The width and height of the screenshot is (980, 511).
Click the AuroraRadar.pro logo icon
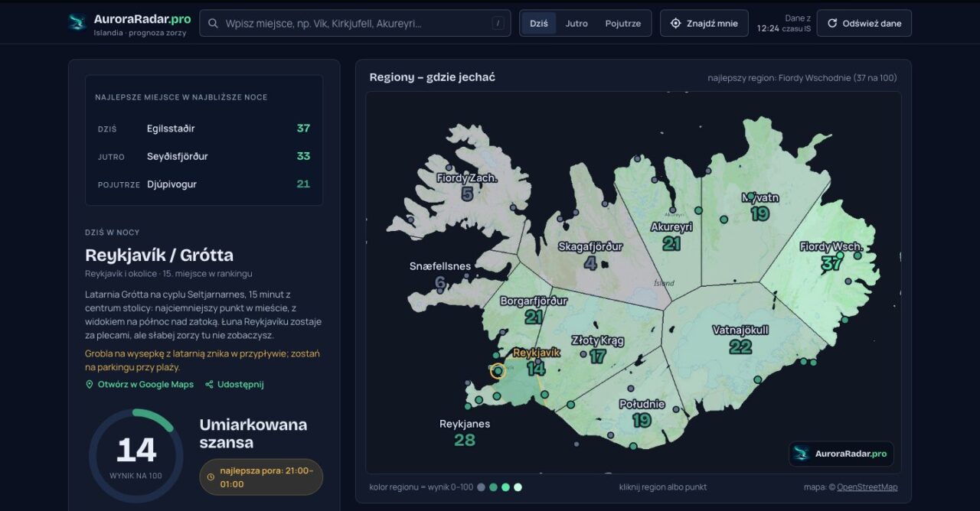point(77,22)
